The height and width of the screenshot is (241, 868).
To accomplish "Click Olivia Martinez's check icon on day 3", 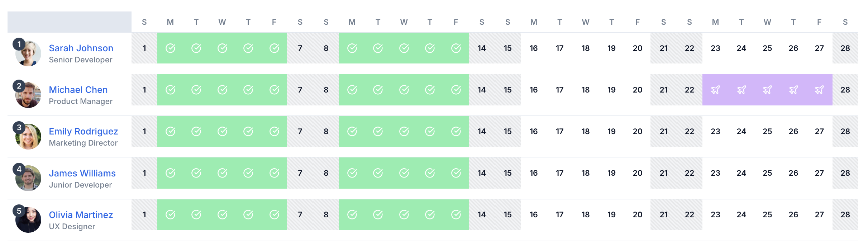I will pos(196,214).
